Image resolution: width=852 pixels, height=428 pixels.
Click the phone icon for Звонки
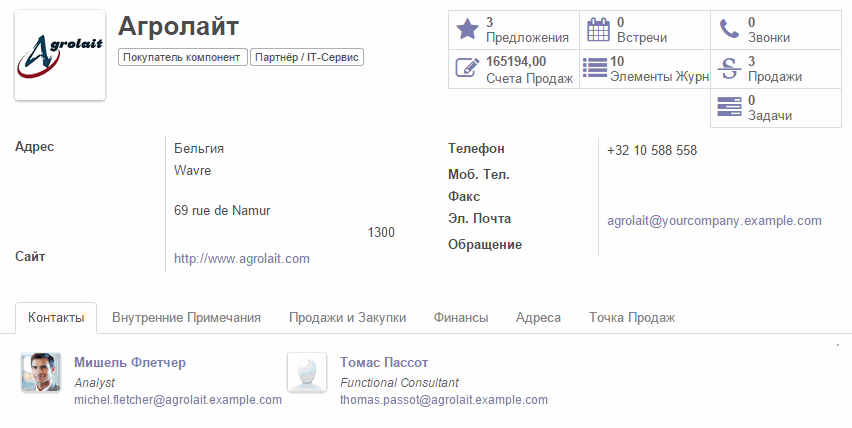(729, 29)
